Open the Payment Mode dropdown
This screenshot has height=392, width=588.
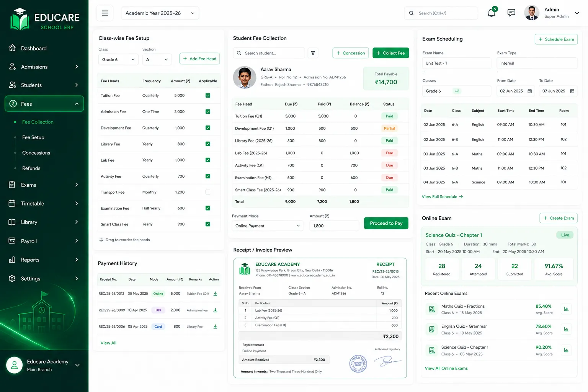click(268, 226)
